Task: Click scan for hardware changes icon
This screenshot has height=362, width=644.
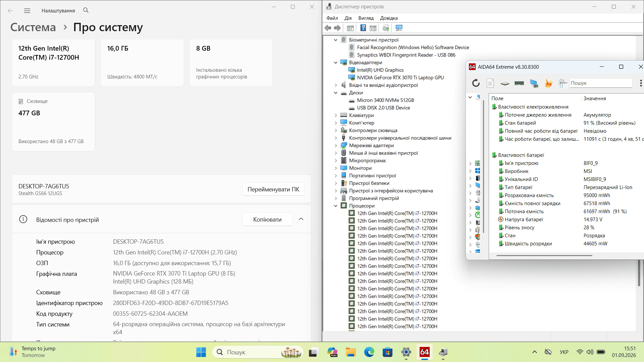Action: (399, 28)
